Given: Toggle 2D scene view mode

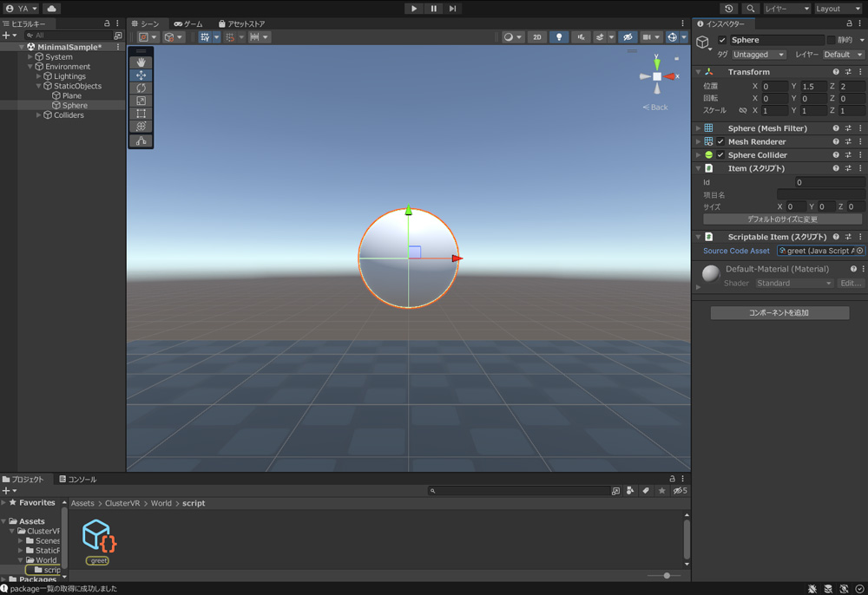Looking at the screenshot, I should [537, 37].
